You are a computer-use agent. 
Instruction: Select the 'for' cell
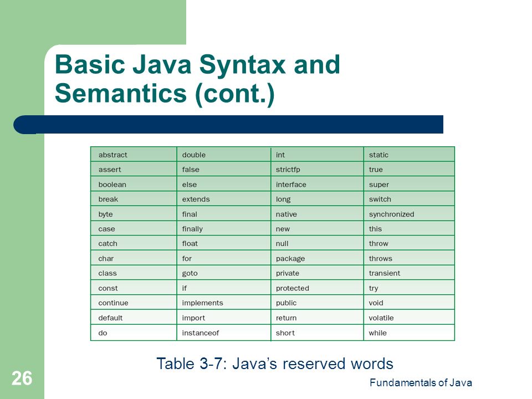[x=224, y=258]
